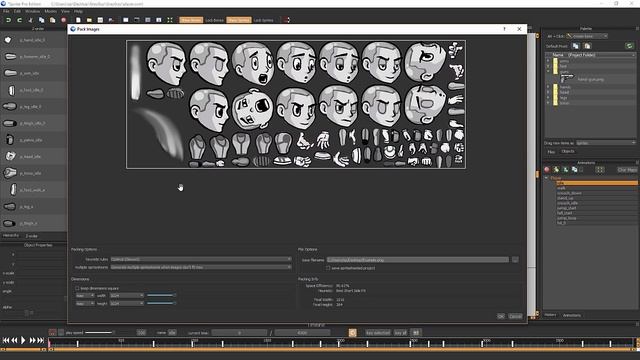The height and width of the screenshot is (360, 640).
Task: Open the width max mode dropdown
Action: (85, 296)
